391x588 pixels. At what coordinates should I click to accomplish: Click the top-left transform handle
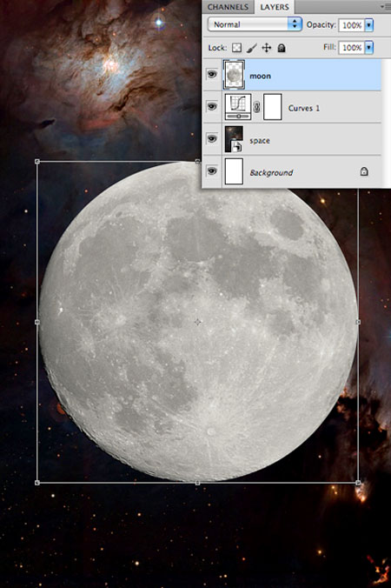37,161
